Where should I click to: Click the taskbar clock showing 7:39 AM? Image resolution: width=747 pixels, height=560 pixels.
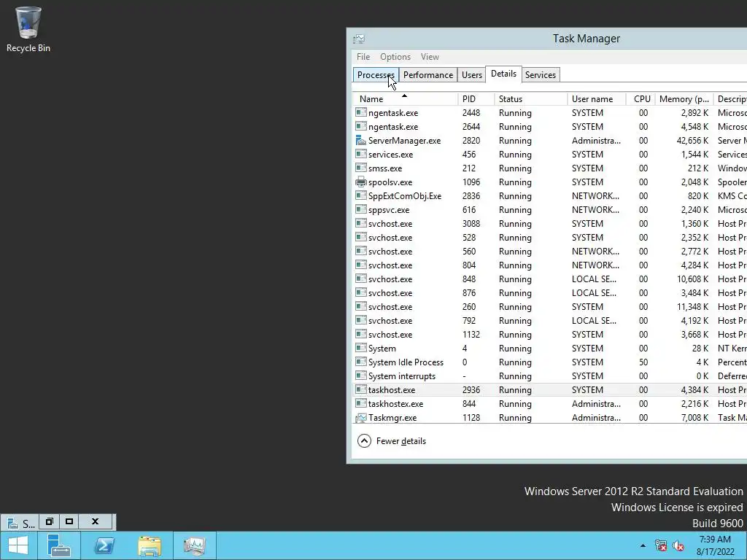tap(715, 545)
